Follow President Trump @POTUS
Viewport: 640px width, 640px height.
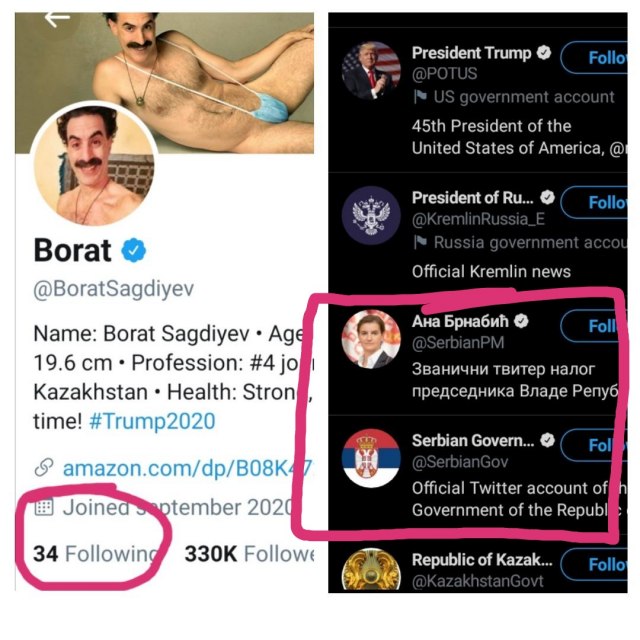coord(598,58)
